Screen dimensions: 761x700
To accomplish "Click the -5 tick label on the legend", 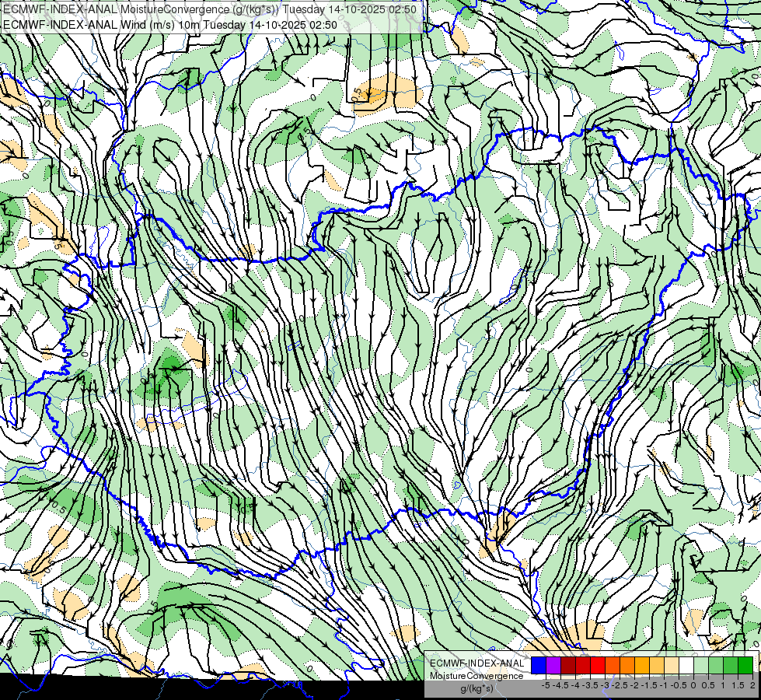I will point(546,685).
